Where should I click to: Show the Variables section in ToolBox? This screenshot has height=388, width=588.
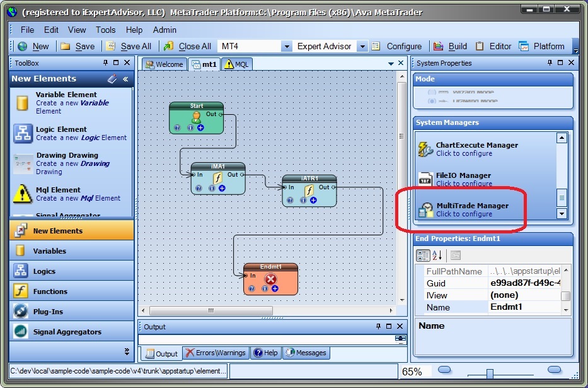[71, 250]
